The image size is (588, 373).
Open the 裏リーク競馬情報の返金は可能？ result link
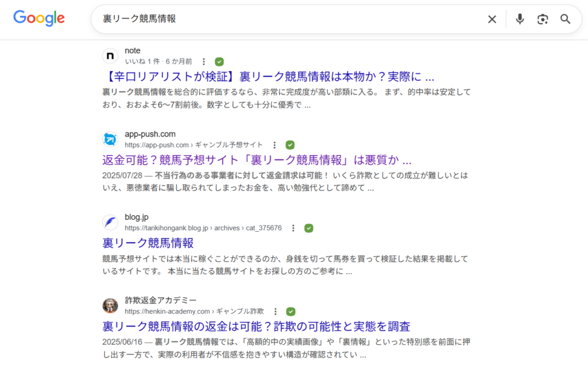(256, 327)
